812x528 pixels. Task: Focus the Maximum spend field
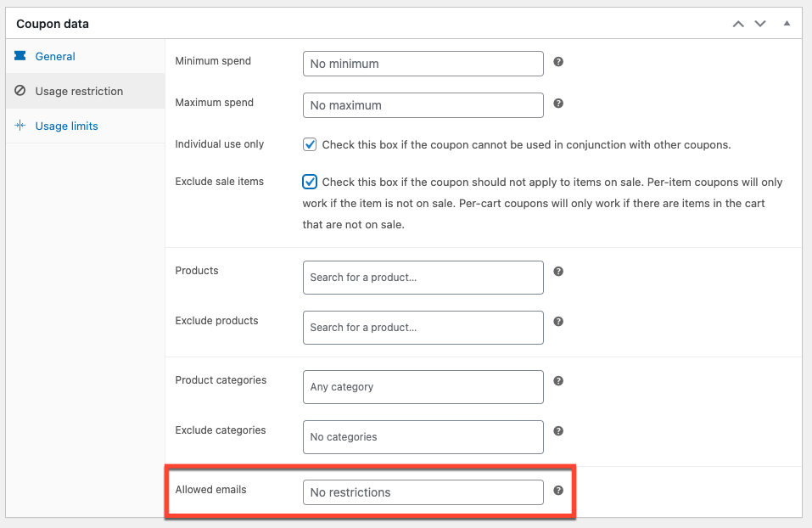pos(423,105)
